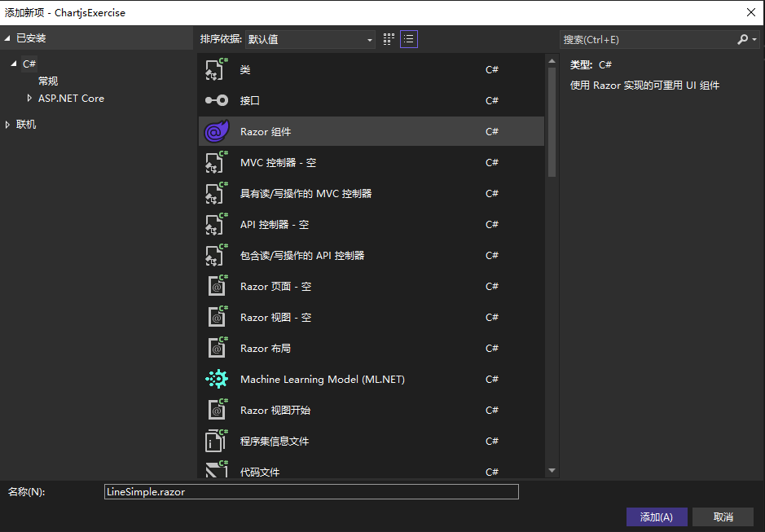Screen dimensions: 765x532
Task: Select the 代码文件 icon
Action: pos(217,469)
